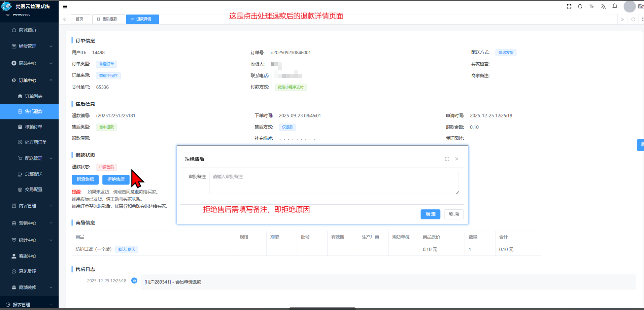Switch to the 售后退款 tab
644x310 pixels.
pyautogui.click(x=108, y=19)
